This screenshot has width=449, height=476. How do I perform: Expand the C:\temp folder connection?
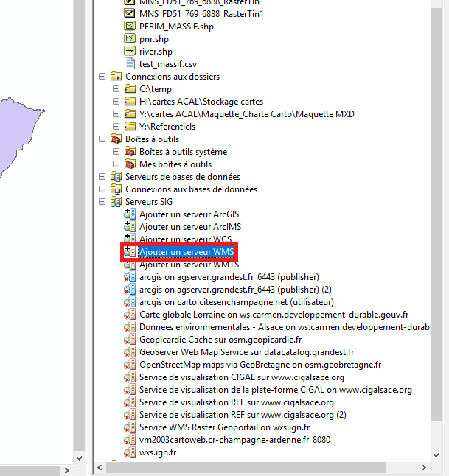point(116,88)
